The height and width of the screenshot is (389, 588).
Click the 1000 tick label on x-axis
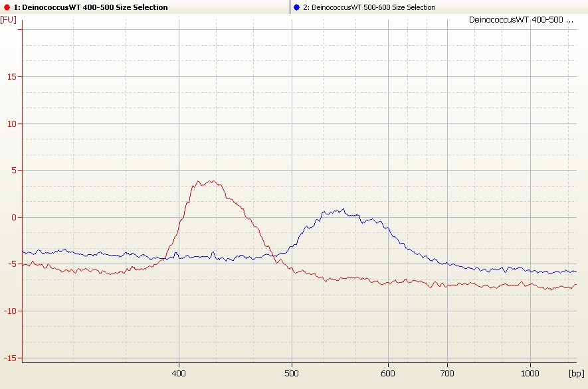coord(530,373)
